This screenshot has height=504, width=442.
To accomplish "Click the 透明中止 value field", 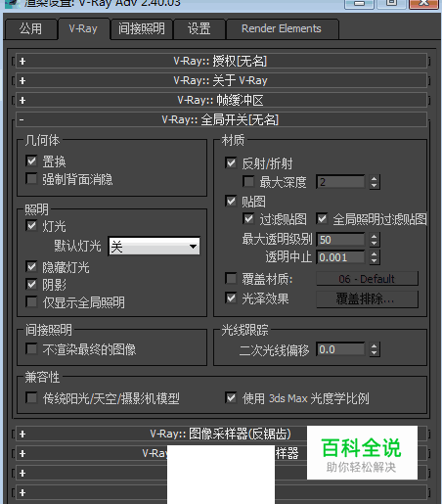I will [340, 257].
